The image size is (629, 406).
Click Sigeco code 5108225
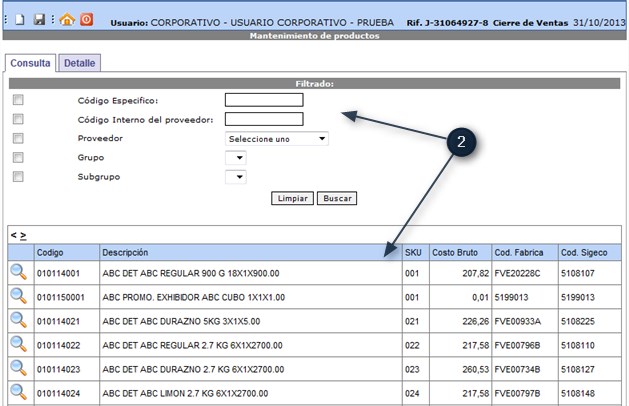(578, 322)
